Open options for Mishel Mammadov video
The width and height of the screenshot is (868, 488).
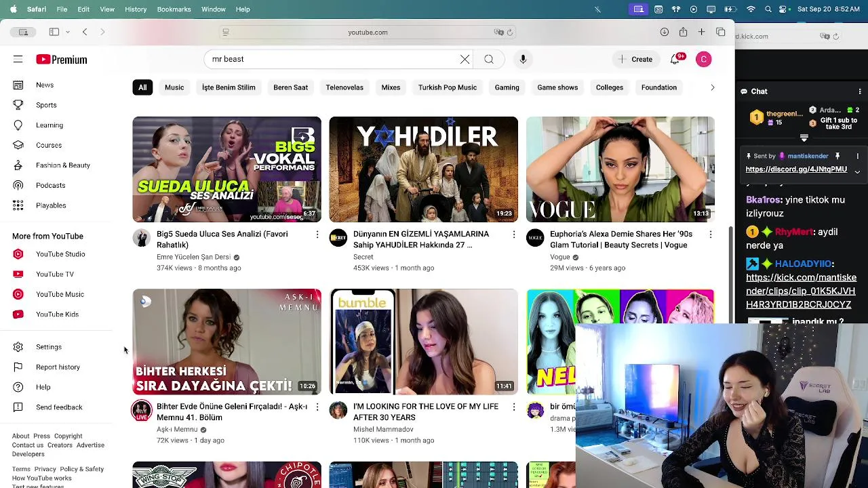(513, 407)
